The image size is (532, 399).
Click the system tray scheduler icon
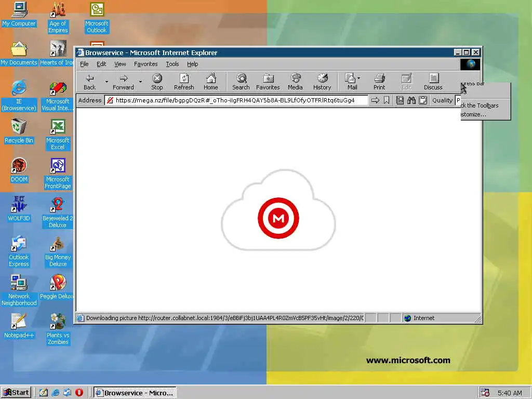(485, 393)
